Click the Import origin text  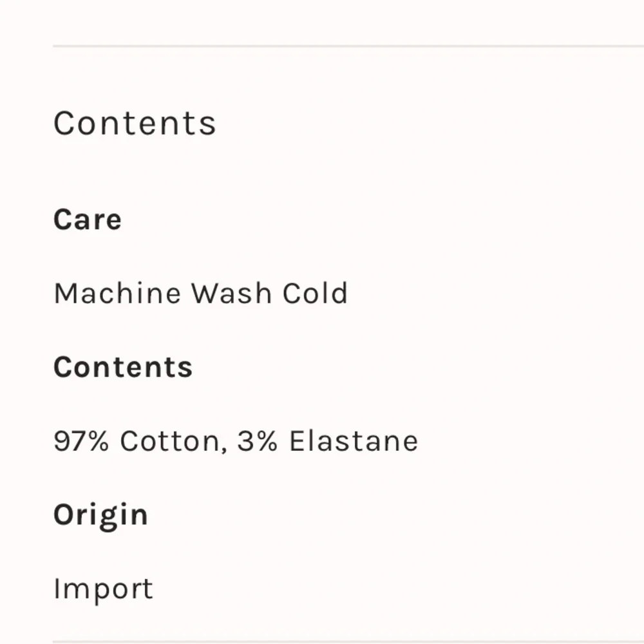coord(103,589)
